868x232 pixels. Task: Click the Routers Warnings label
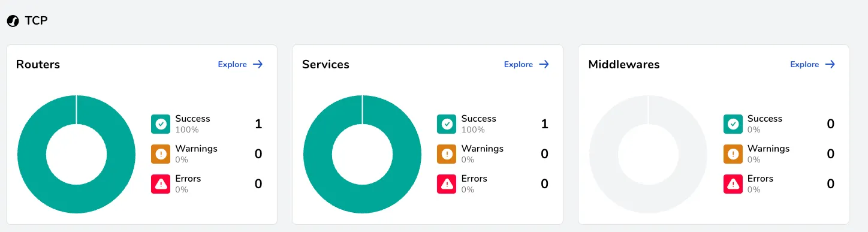pyautogui.click(x=196, y=149)
